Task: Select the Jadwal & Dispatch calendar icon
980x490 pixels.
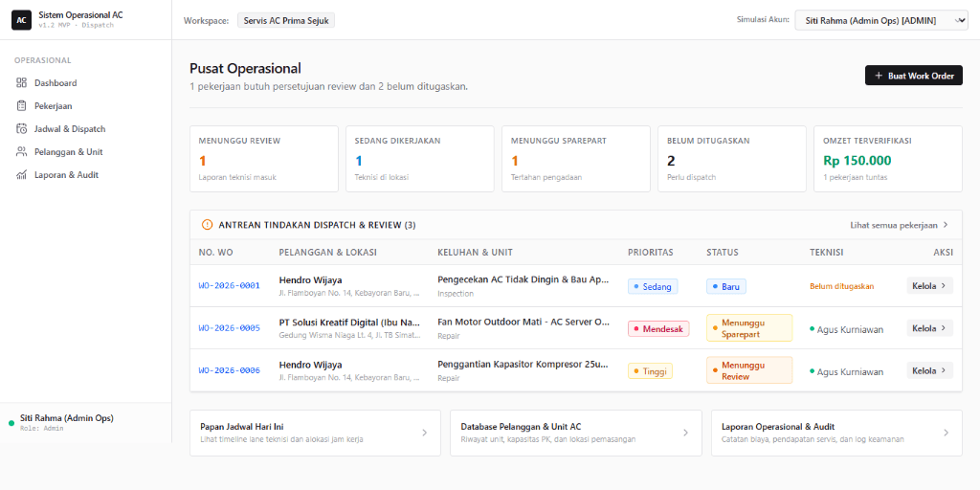Action: (21, 129)
